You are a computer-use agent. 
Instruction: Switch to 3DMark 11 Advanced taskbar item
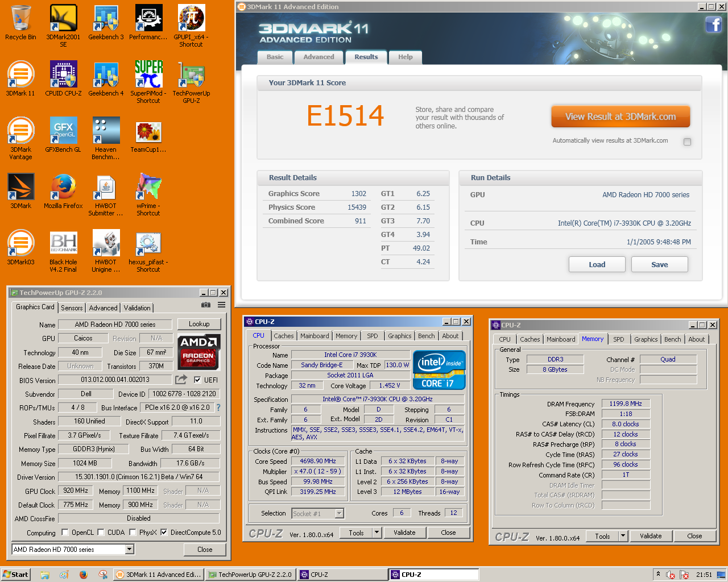click(158, 575)
